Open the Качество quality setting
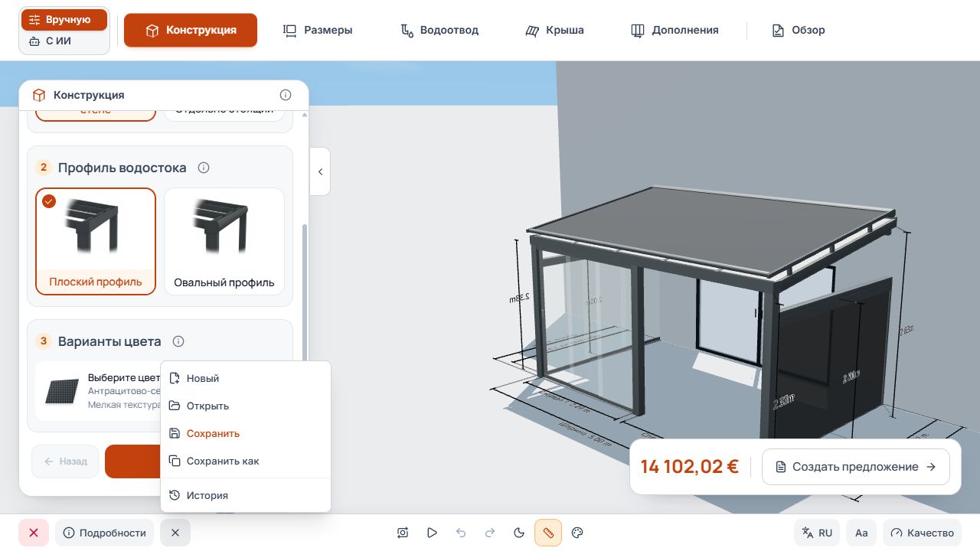Screen dimensions: 980x551 pos(923,533)
